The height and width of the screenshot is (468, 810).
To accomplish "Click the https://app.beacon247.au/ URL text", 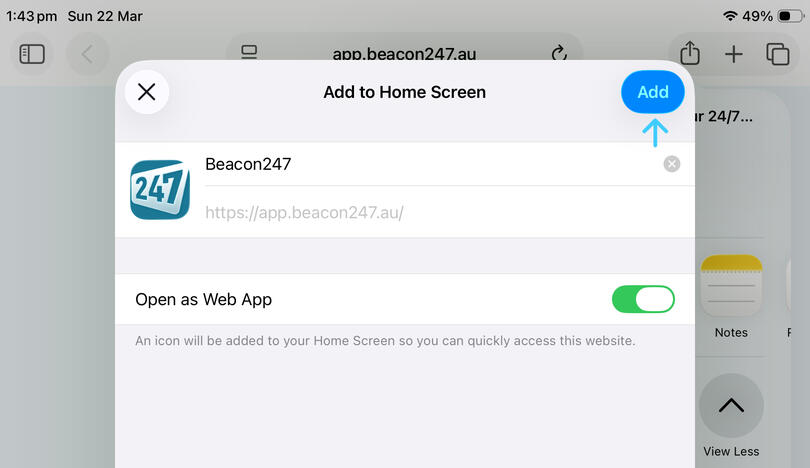I will pyautogui.click(x=304, y=212).
